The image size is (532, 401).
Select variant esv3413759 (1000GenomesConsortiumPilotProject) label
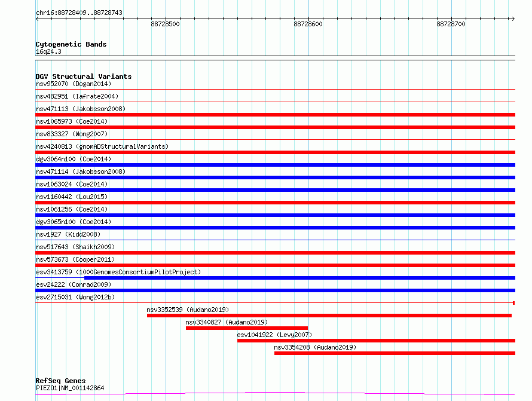pos(118,272)
